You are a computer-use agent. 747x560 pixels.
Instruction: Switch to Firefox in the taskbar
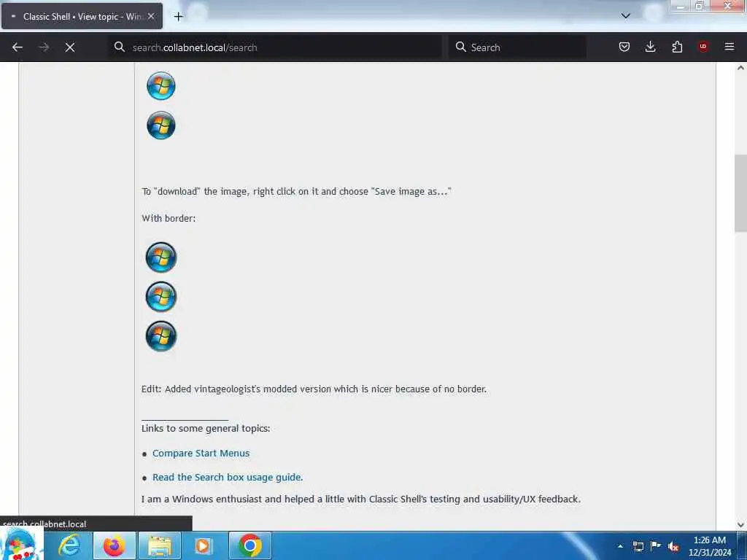(x=115, y=545)
